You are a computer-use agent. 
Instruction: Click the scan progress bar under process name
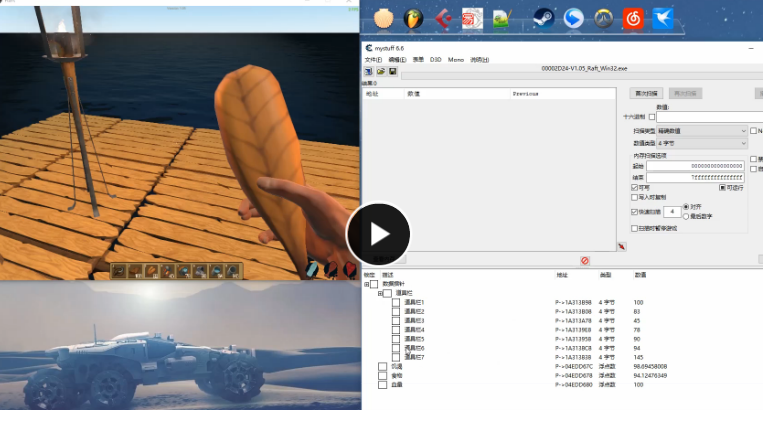[x=582, y=76]
